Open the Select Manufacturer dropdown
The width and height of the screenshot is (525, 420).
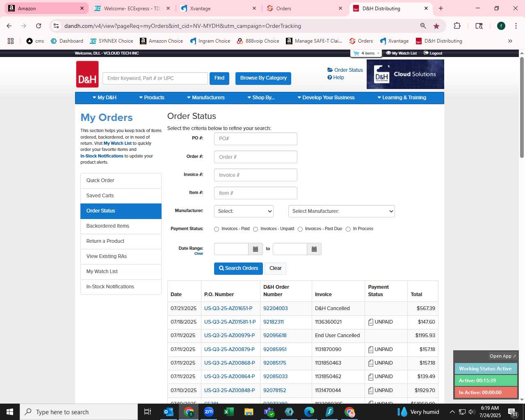[x=342, y=211]
